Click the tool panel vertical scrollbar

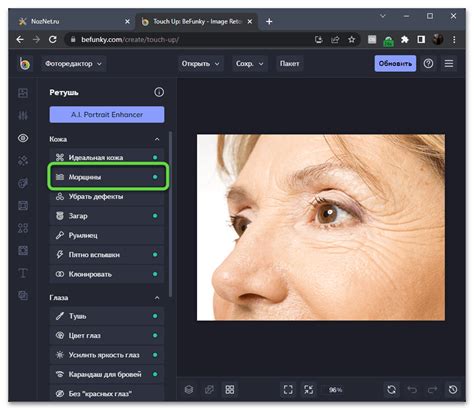pos(171,213)
